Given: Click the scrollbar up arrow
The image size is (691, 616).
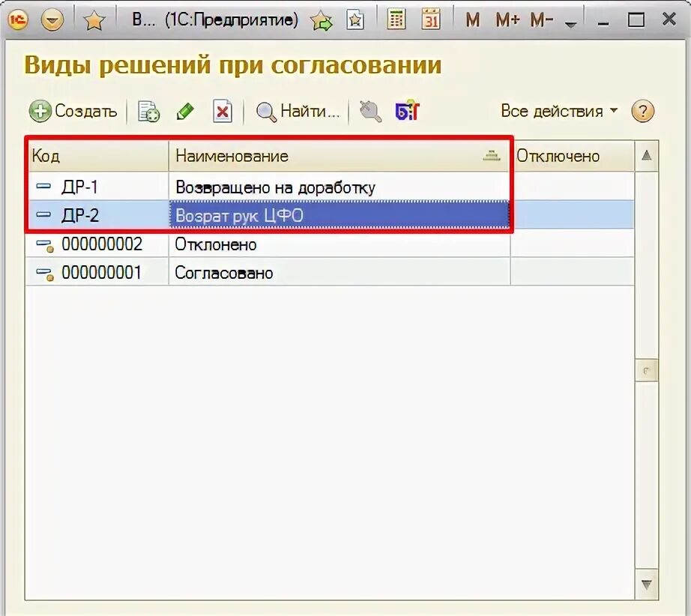Looking at the screenshot, I should click(647, 156).
